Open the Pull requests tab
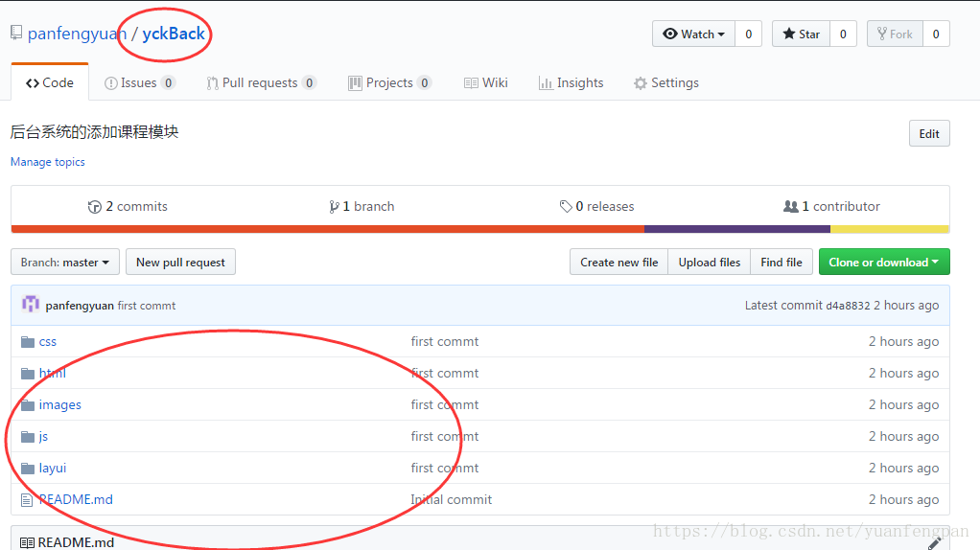Viewport: 980px width, 550px height. click(x=261, y=82)
